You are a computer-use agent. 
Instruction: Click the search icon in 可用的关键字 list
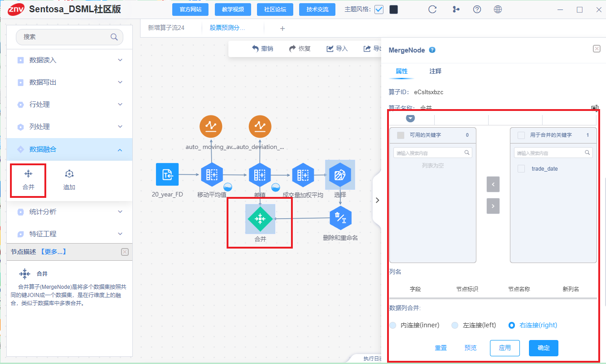click(x=467, y=153)
